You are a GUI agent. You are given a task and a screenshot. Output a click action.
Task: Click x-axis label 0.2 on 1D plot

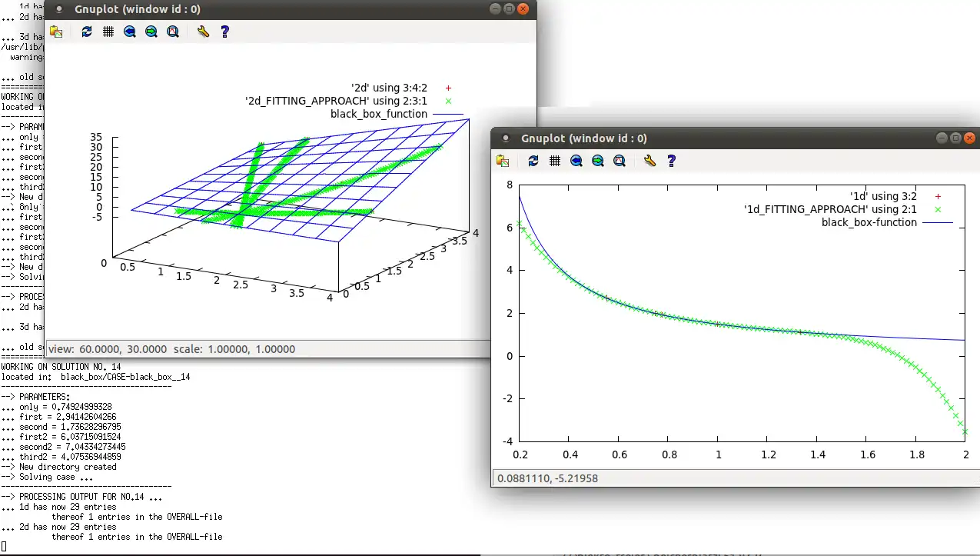[520, 454]
